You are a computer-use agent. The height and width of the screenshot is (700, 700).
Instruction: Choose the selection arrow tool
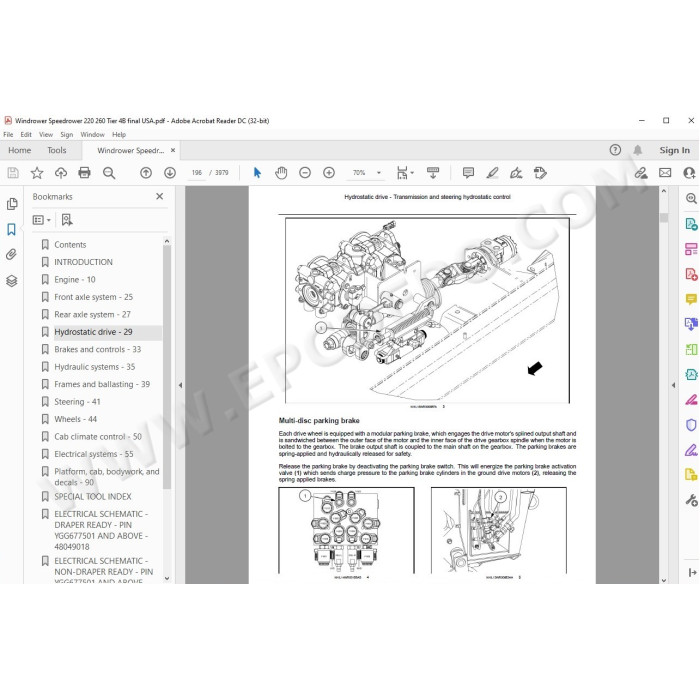257,173
